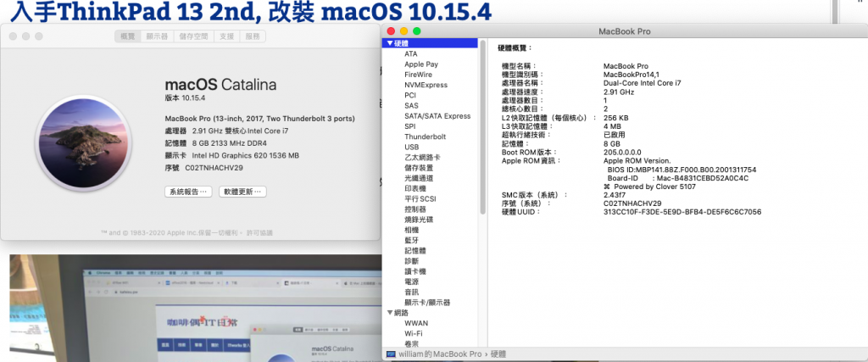Select 讀卡機 in the sidebar

pyautogui.click(x=415, y=271)
